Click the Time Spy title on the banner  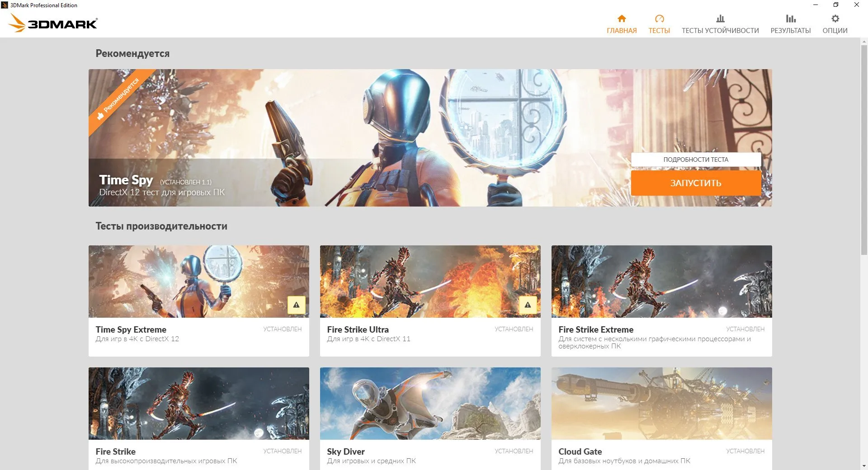126,180
